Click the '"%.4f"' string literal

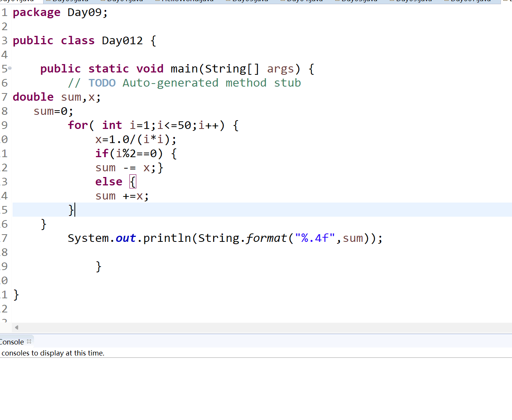point(315,238)
